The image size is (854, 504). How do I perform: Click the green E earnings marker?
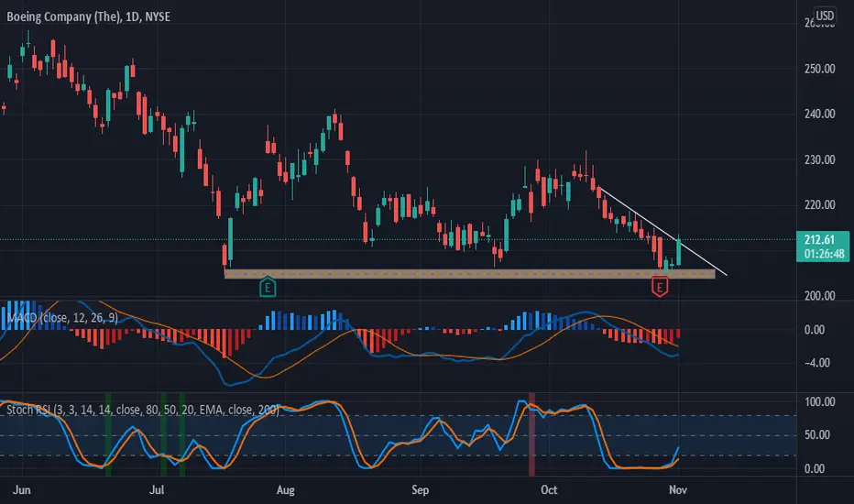[268, 287]
